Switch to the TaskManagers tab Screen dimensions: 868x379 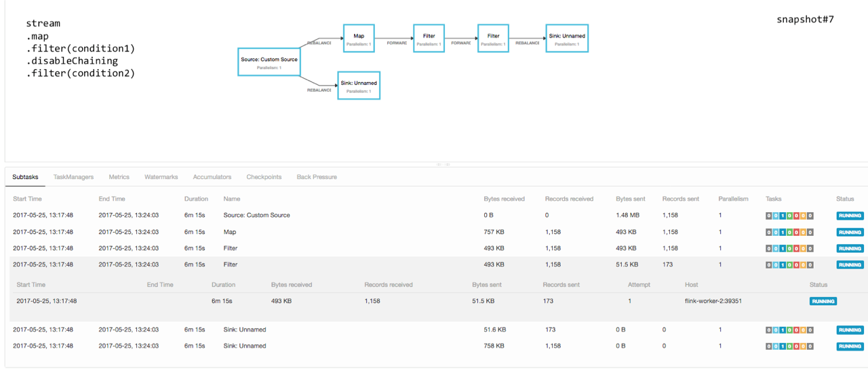(x=73, y=177)
